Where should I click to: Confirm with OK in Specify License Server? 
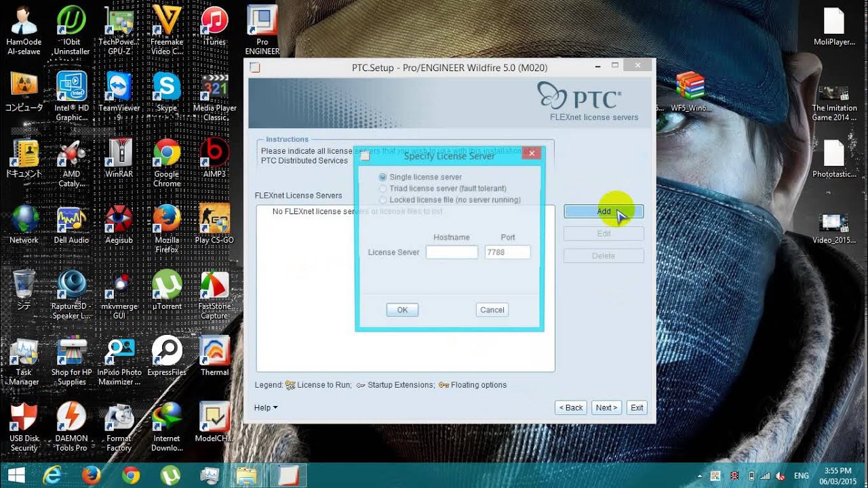click(x=402, y=310)
